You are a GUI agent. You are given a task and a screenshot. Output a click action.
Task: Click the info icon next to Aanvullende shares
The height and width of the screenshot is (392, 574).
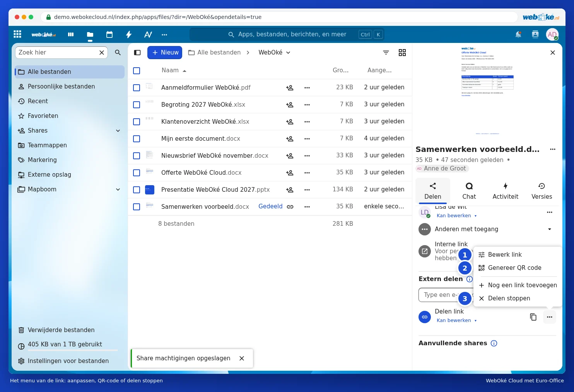(x=494, y=343)
